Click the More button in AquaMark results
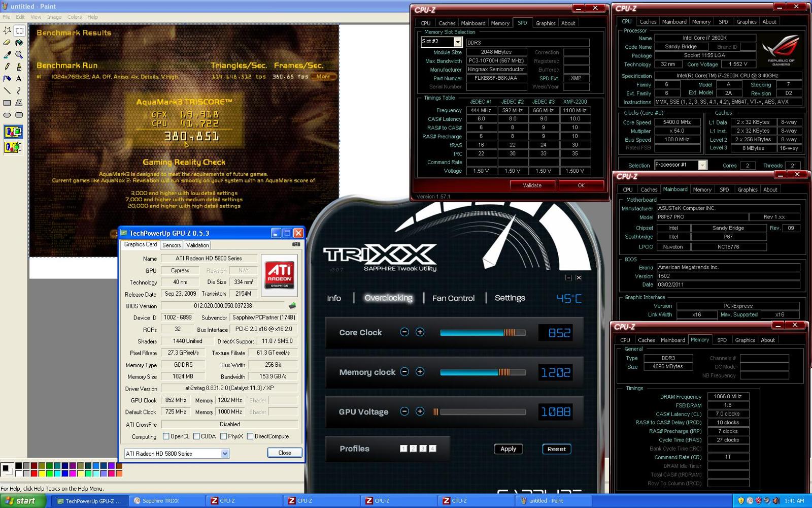This screenshot has width=812, height=508. point(323,77)
